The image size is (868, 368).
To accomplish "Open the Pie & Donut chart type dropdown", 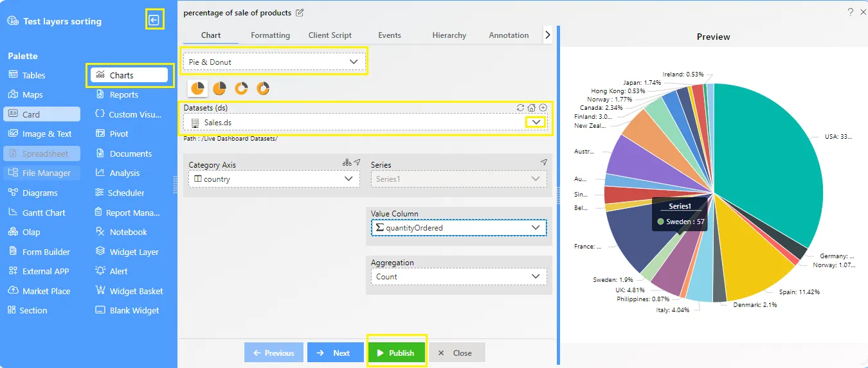I will [274, 62].
